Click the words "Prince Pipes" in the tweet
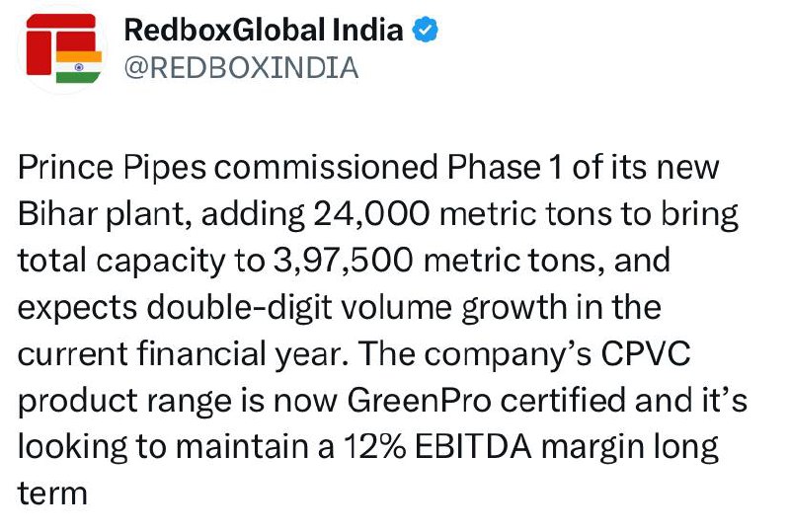 click(x=112, y=168)
